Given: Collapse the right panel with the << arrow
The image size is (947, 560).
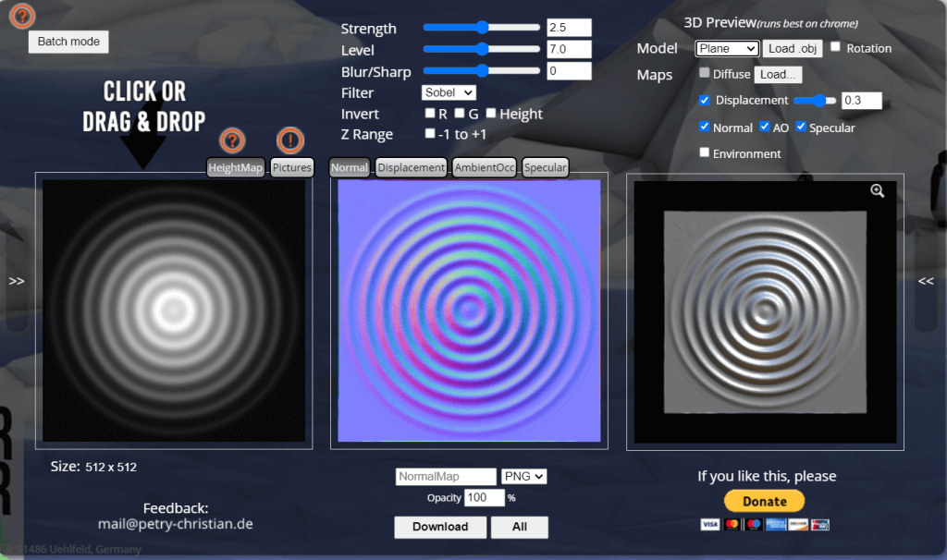Looking at the screenshot, I should coord(925,280).
